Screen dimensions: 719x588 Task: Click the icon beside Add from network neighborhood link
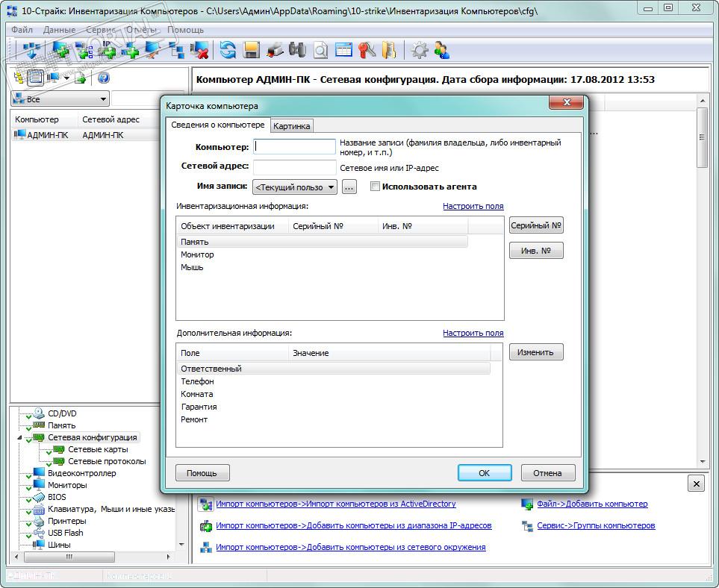[205, 547]
